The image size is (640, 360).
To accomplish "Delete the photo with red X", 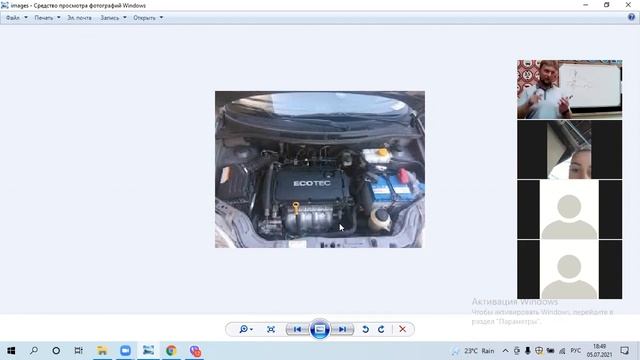I will click(x=402, y=329).
